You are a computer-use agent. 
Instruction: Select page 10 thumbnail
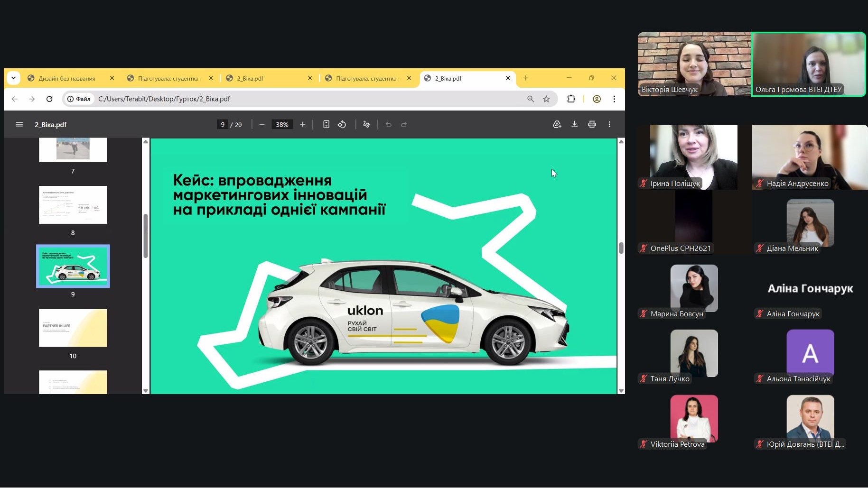coord(73,328)
